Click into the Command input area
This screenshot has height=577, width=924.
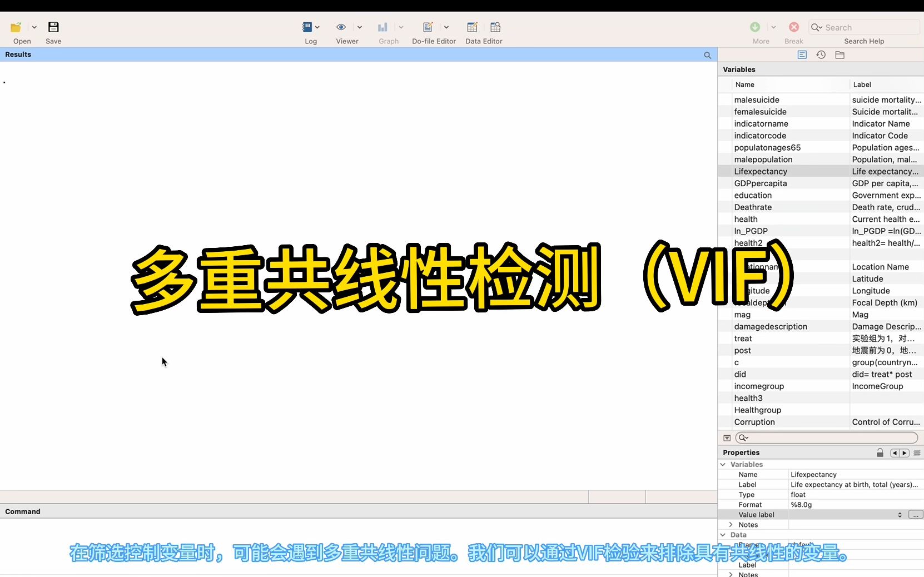[x=359, y=547]
